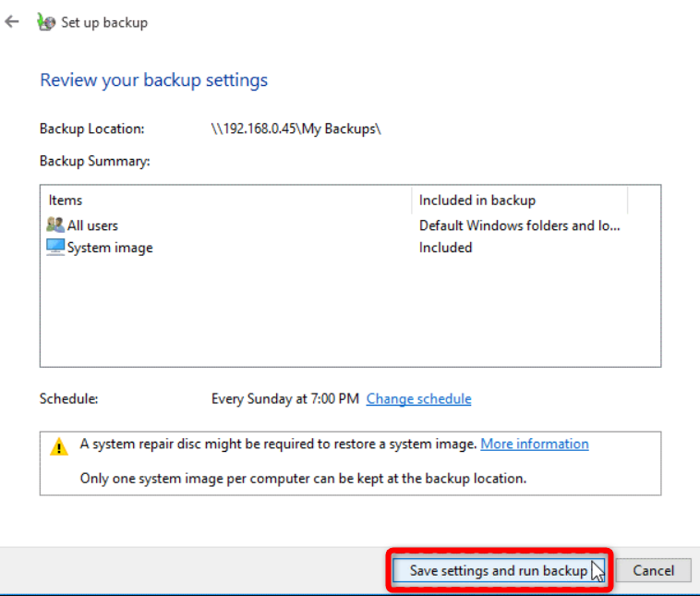Click the back arrow button
This screenshot has width=700, height=596.
point(12,22)
